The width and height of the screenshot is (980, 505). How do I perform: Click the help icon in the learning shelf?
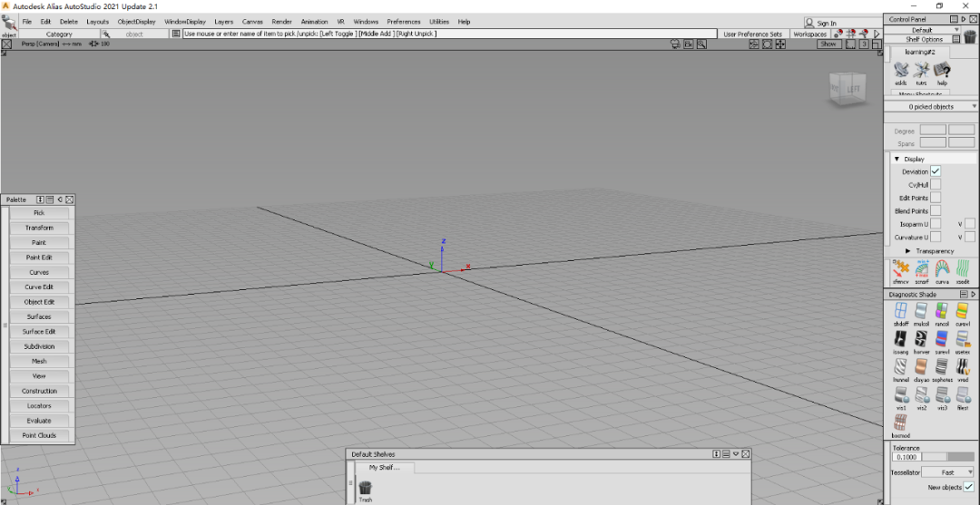[x=943, y=72]
